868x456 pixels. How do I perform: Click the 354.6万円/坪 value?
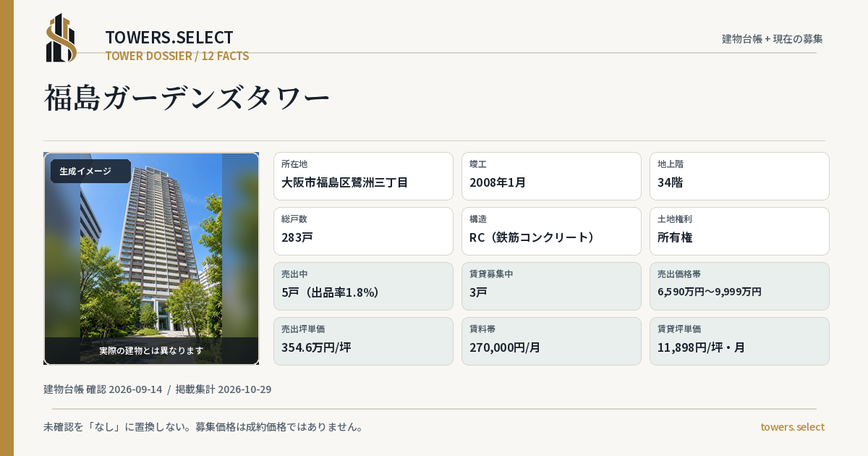tap(316, 347)
